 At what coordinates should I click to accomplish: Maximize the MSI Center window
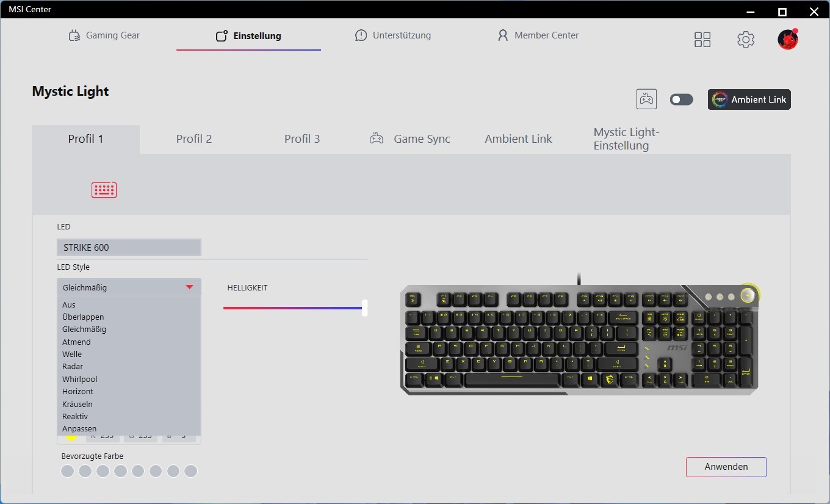(x=782, y=12)
